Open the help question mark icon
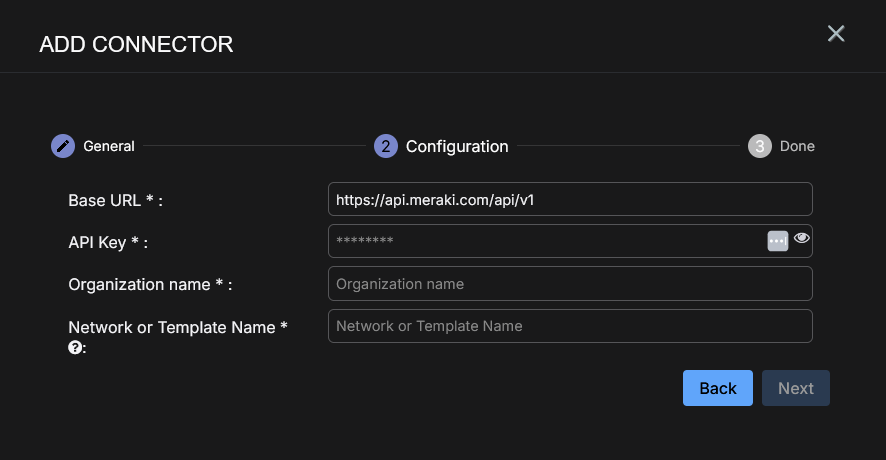The image size is (886, 460). 74,348
